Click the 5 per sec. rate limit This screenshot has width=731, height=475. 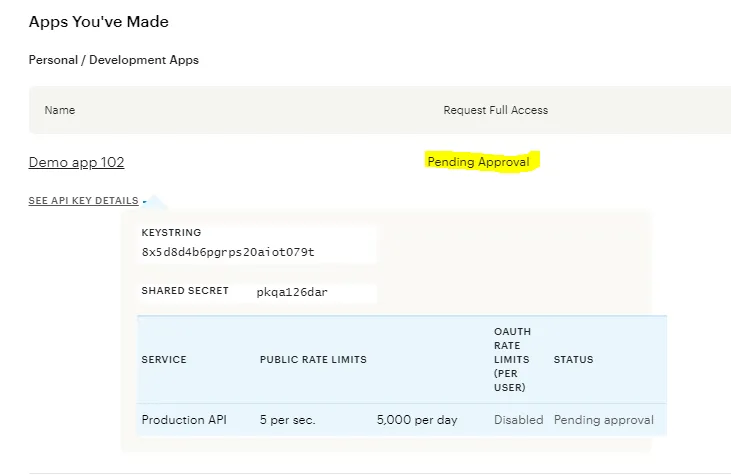point(287,420)
